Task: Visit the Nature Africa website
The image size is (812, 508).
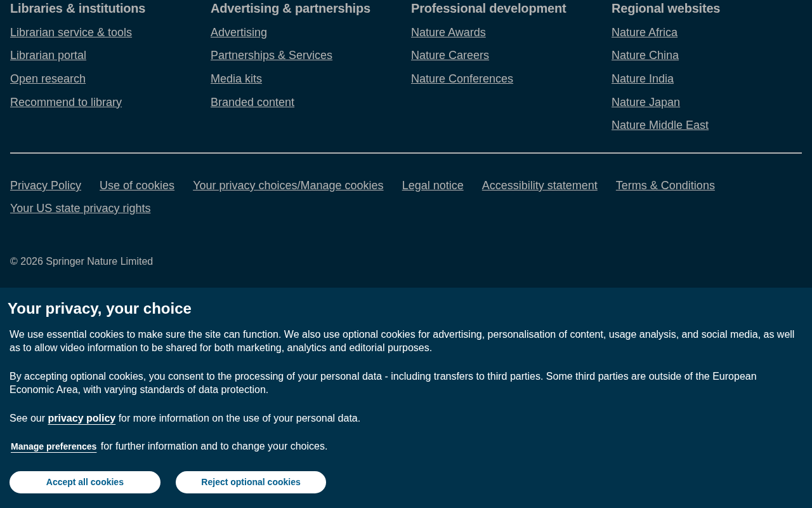Action: [645, 32]
